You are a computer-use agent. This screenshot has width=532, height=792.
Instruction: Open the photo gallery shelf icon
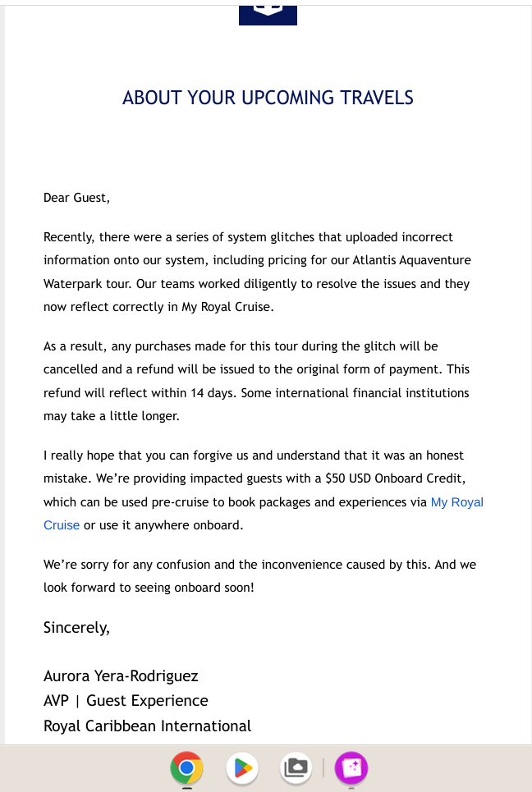pyautogui.click(x=296, y=767)
